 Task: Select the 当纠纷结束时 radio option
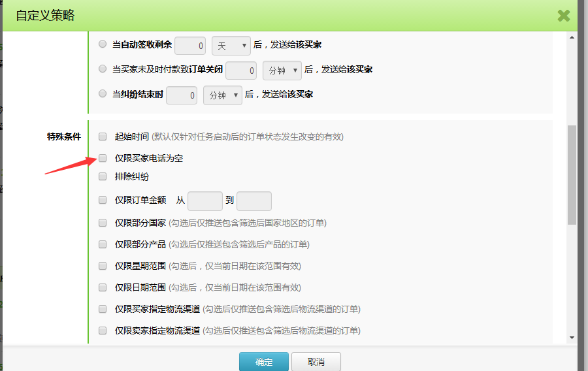click(103, 93)
